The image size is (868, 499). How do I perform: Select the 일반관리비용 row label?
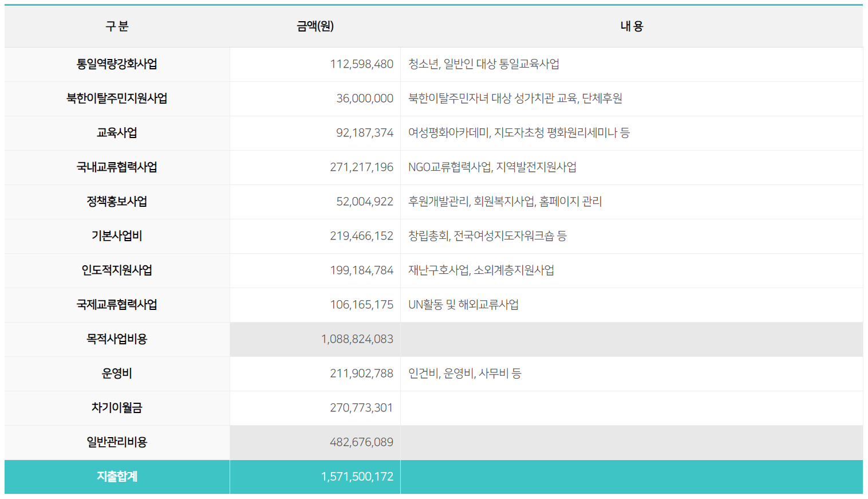pos(117,442)
